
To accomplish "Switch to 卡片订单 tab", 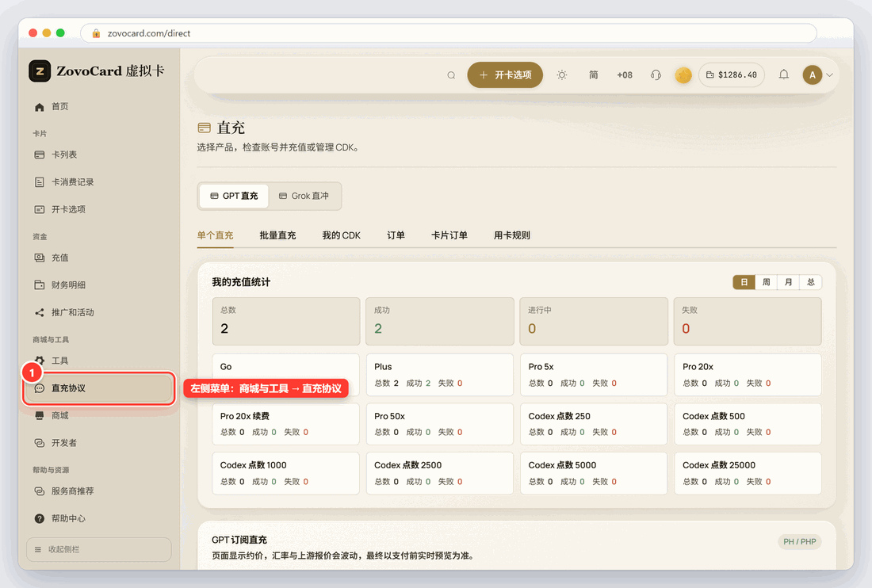I will [449, 235].
